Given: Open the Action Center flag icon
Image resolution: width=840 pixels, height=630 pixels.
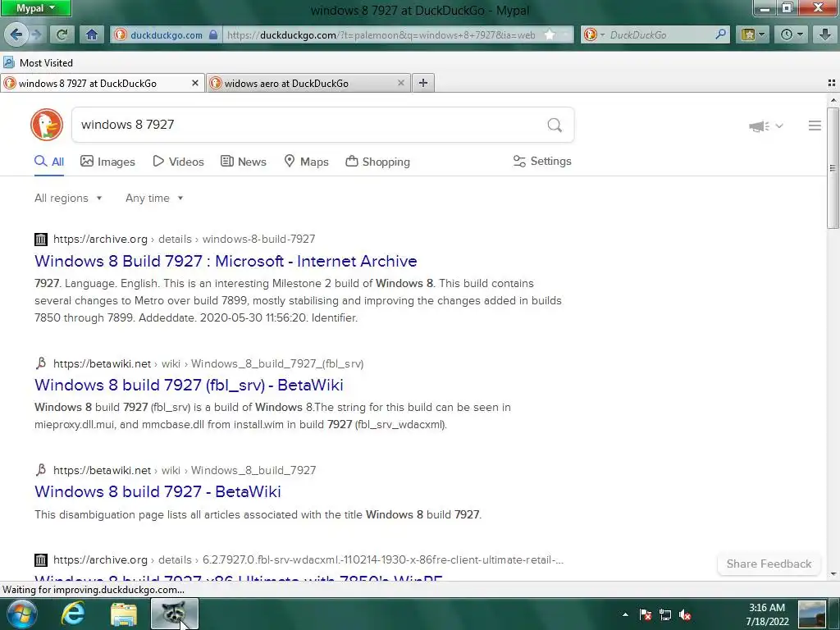Looking at the screenshot, I should click(x=646, y=614).
